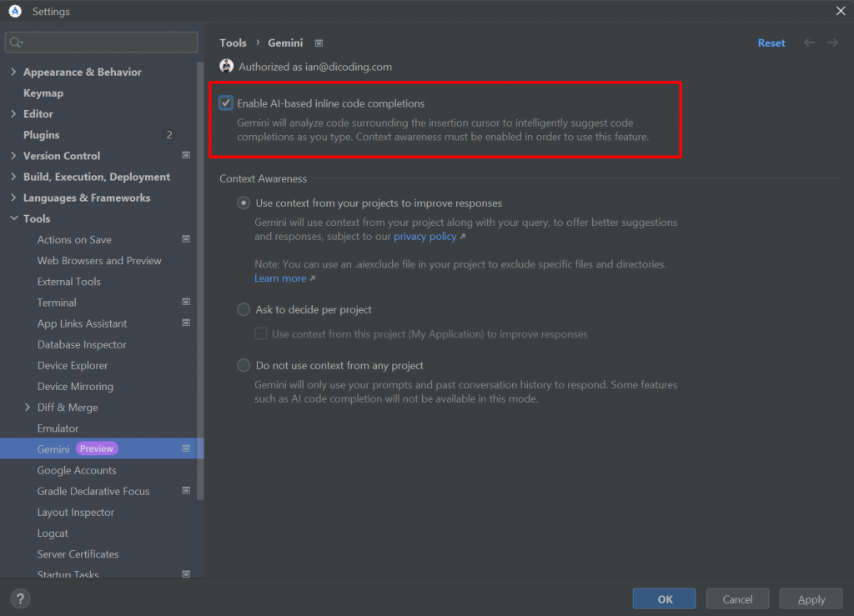This screenshot has width=854, height=616.
Task: Click the back navigation arrow near Reset
Action: click(808, 43)
